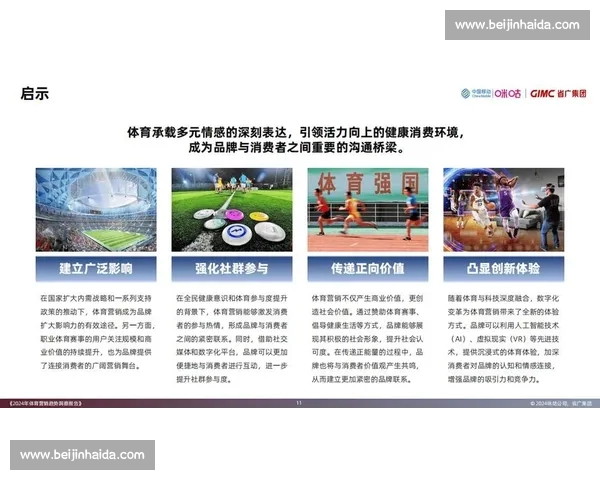Click paragraph starting 在全民健康意识
Screen dimensions: 600x480
(x=232, y=339)
